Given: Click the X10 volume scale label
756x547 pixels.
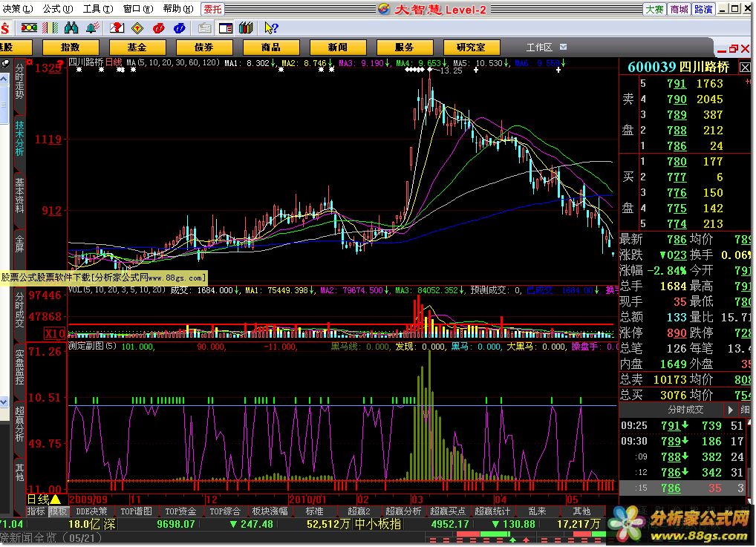Looking at the screenshot, I should 55,333.
